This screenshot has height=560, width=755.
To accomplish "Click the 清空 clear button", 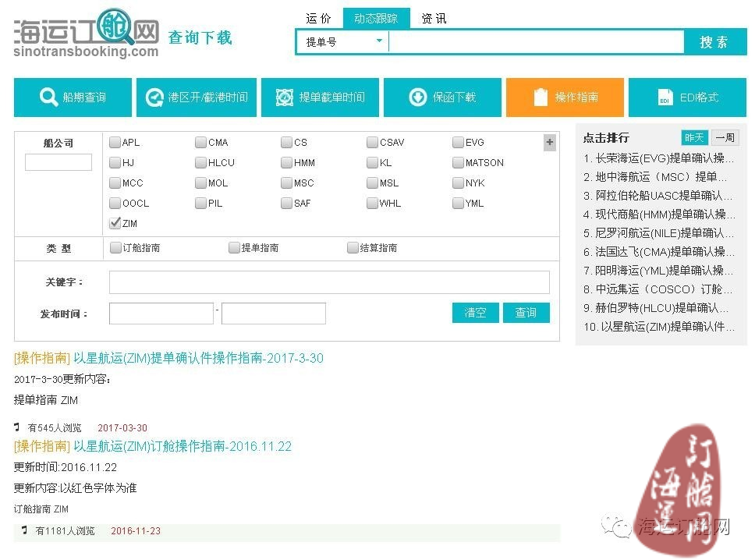I will (x=475, y=313).
